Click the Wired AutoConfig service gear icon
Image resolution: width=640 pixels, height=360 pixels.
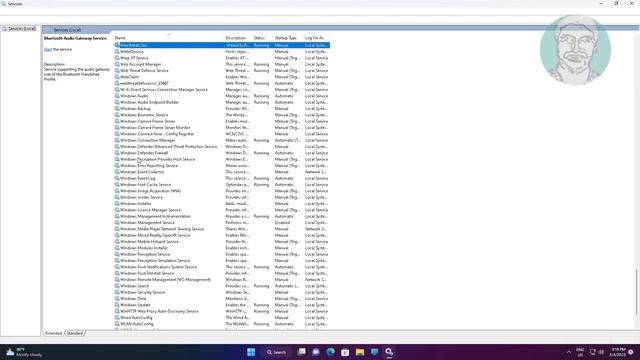[x=117, y=318]
